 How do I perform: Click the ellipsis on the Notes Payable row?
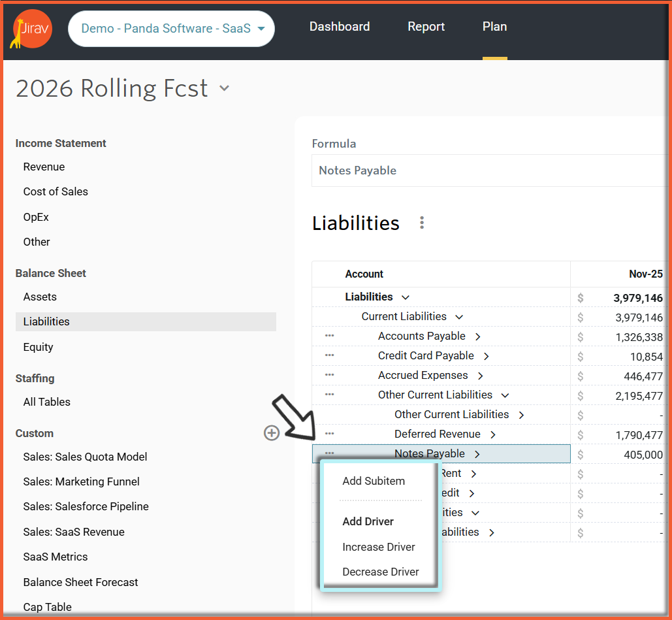(x=329, y=453)
